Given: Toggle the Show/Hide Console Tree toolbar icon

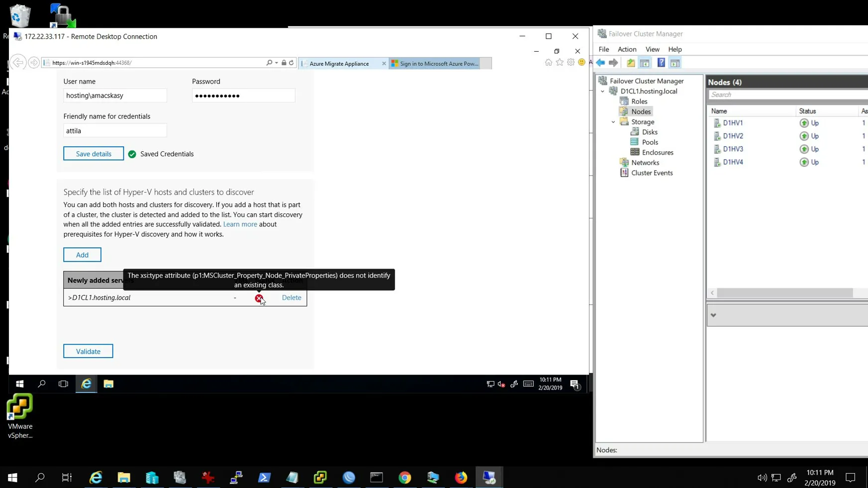Looking at the screenshot, I should pos(645,63).
